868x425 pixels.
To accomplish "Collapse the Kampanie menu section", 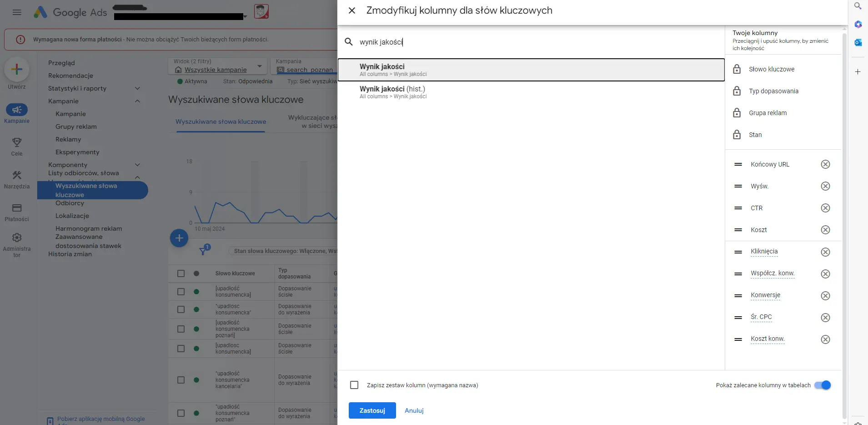I will 137,101.
